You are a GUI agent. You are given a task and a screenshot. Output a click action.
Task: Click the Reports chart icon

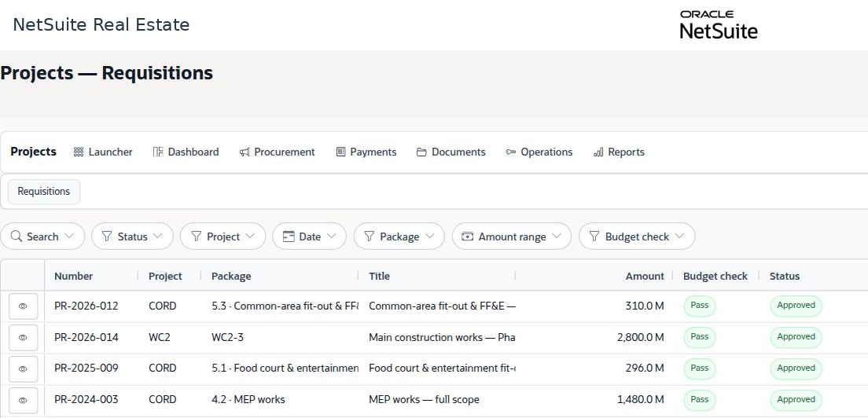tap(598, 152)
